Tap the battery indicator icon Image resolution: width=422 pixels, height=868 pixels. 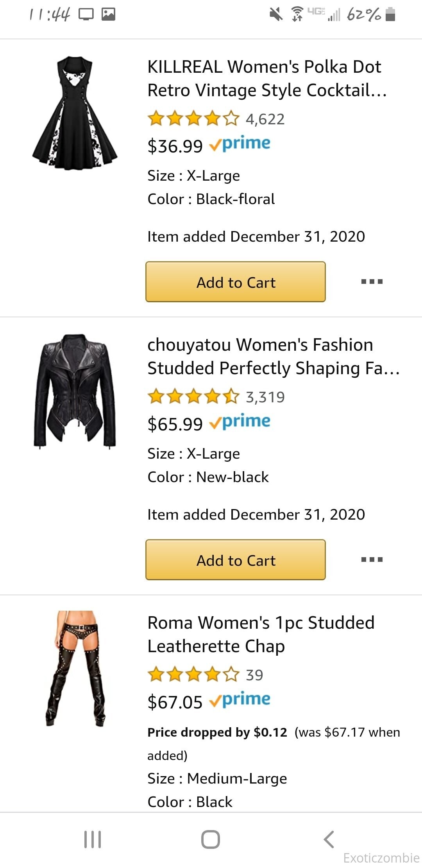(390, 14)
